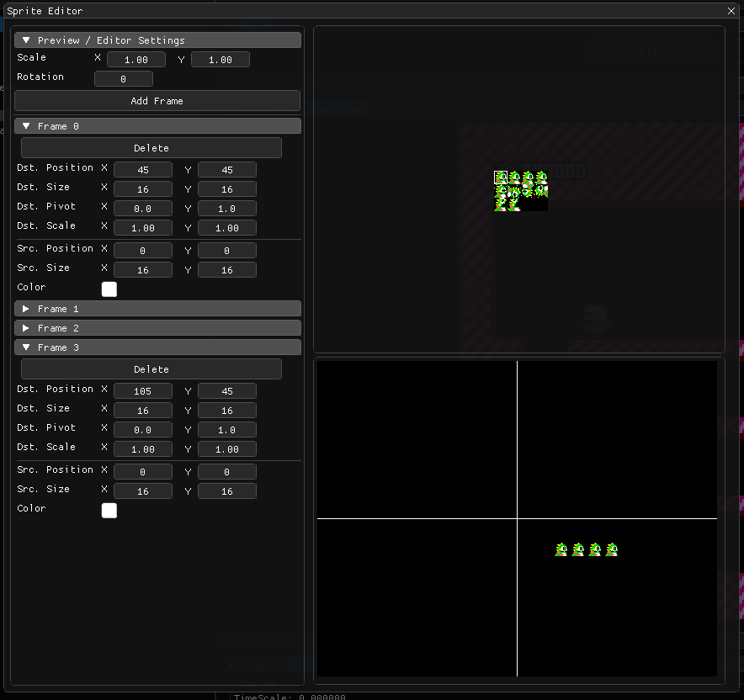Edit Frame 3 Src. Size Y field

pos(226,491)
